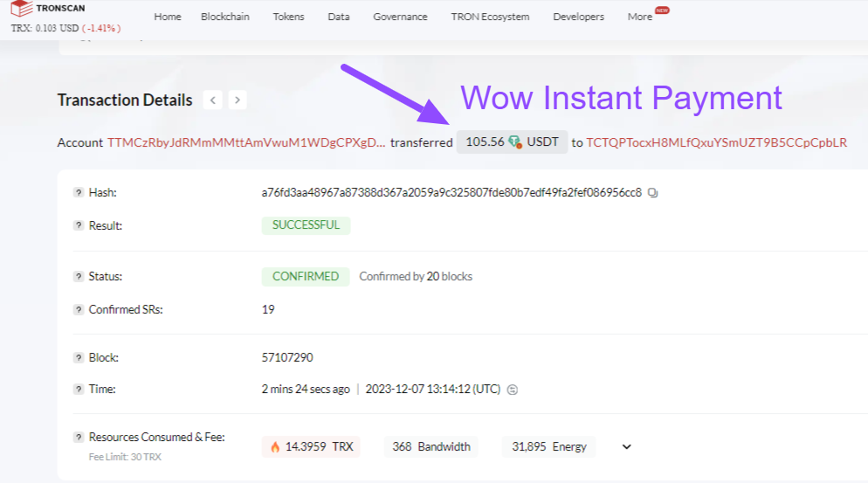The image size is (868, 483).
Task: Open the Data menu
Action: click(339, 17)
